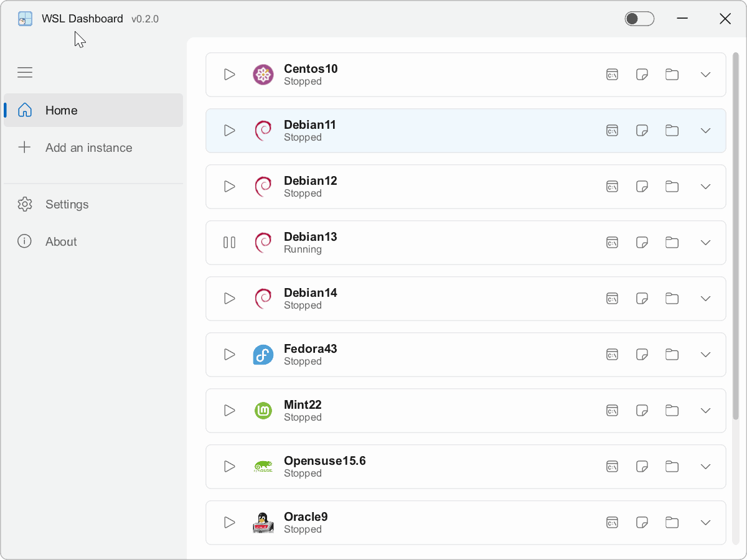Click the sticky note icon for Fedora43
The width and height of the screenshot is (747, 560).
point(642,355)
